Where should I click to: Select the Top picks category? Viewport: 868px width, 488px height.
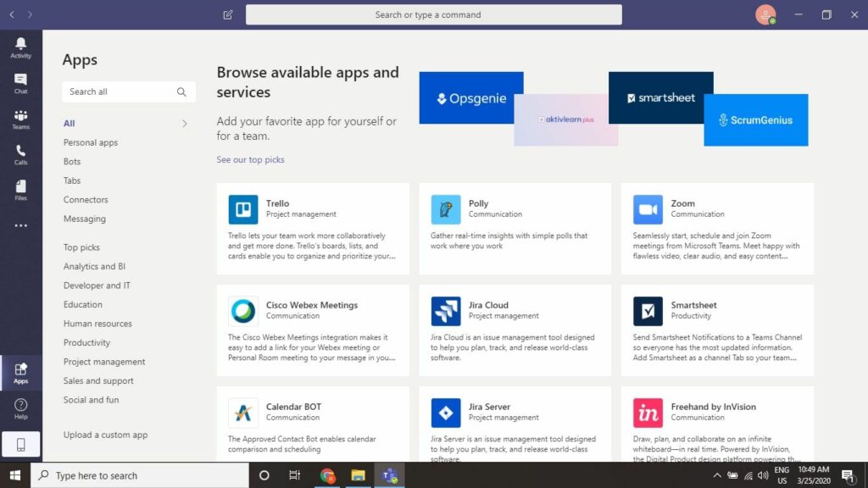(x=81, y=247)
